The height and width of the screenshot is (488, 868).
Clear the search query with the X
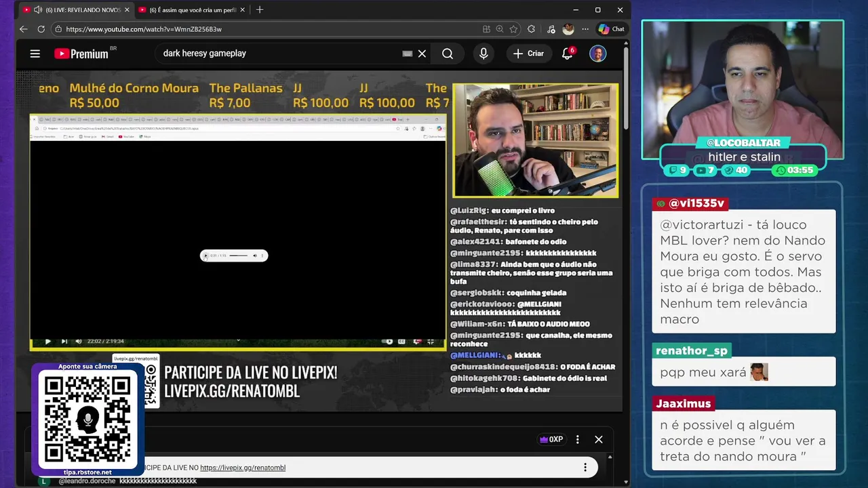pyautogui.click(x=422, y=54)
